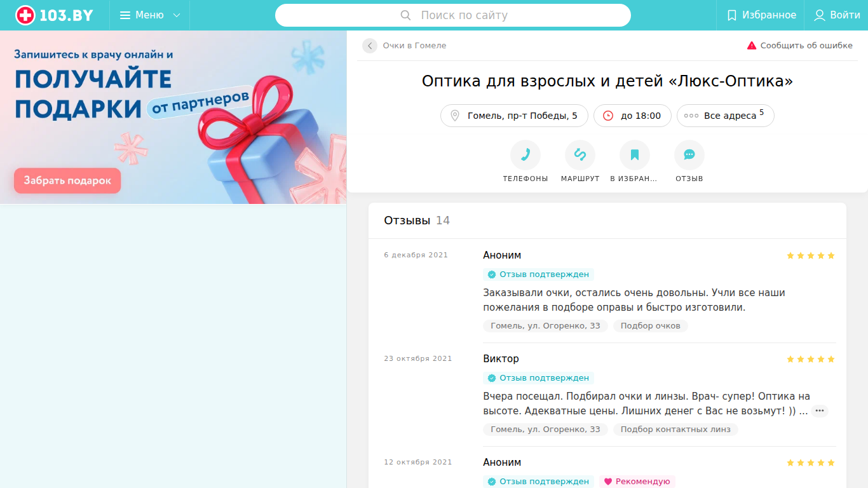Open Избранное in the header
Screen dimensions: 868x488
[x=762, y=15]
